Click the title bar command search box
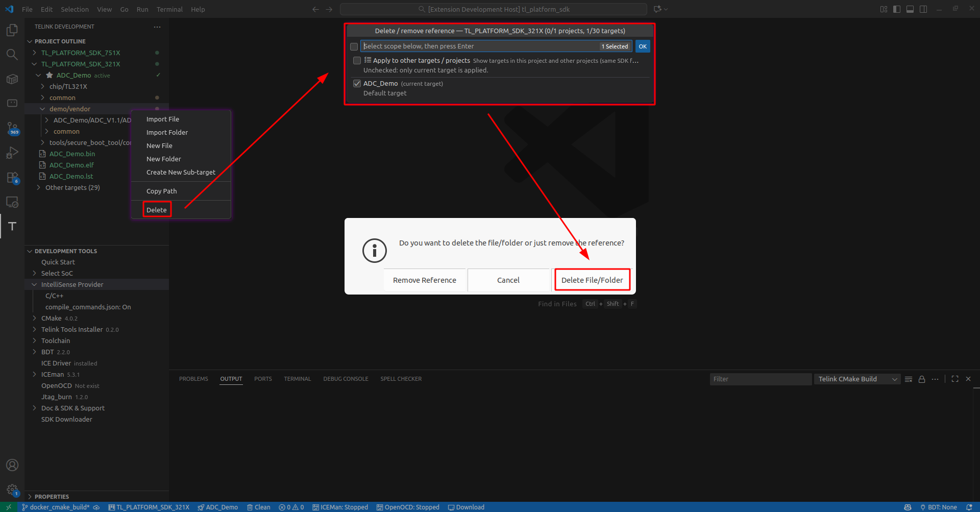Screen dimensions: 980x512 click(x=494, y=9)
